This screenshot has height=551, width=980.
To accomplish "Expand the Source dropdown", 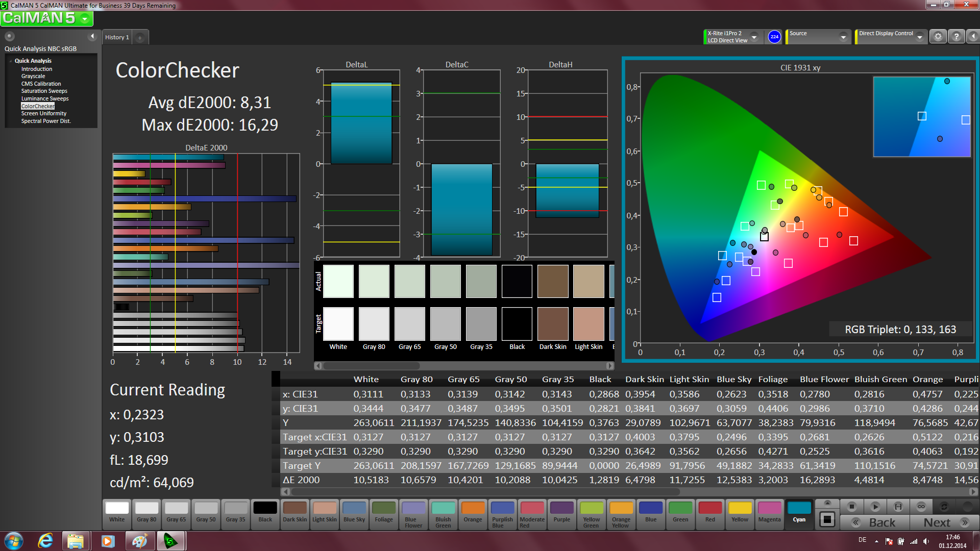I will pyautogui.click(x=843, y=37).
